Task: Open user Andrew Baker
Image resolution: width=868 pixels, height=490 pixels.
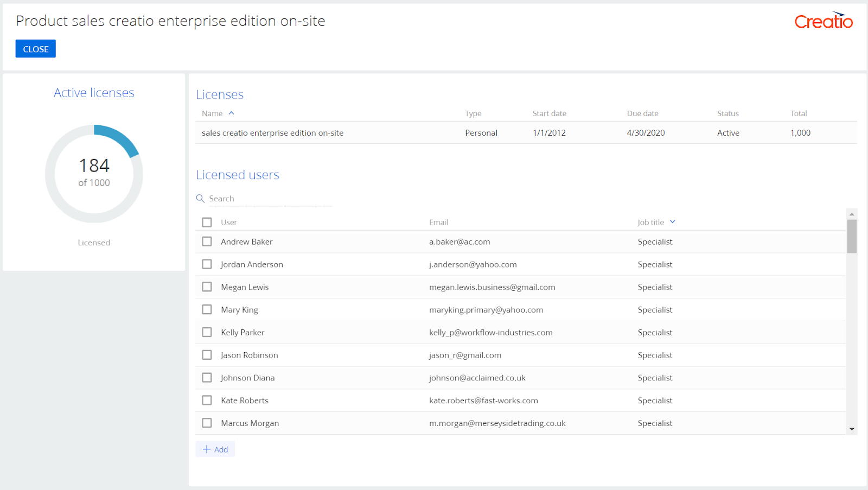Action: coord(247,242)
